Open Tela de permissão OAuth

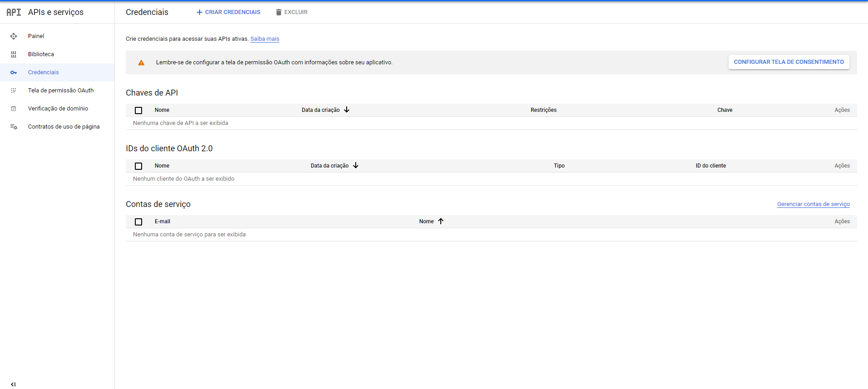(57, 91)
